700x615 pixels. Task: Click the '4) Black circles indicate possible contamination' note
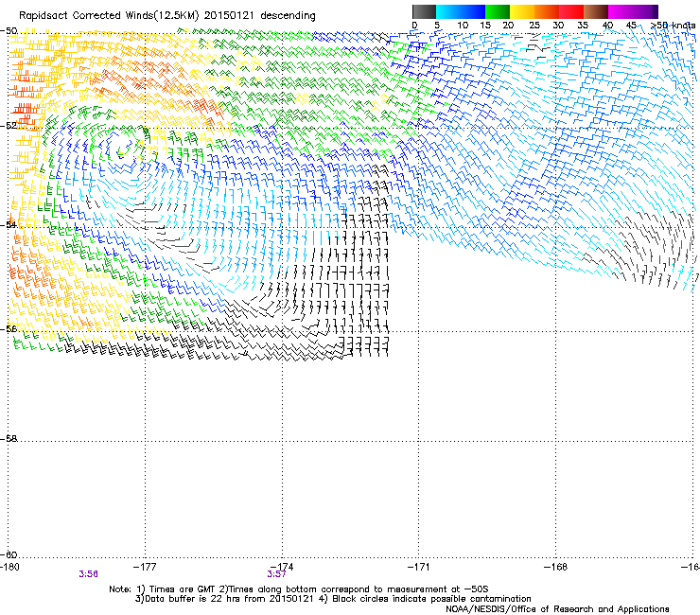point(426,599)
